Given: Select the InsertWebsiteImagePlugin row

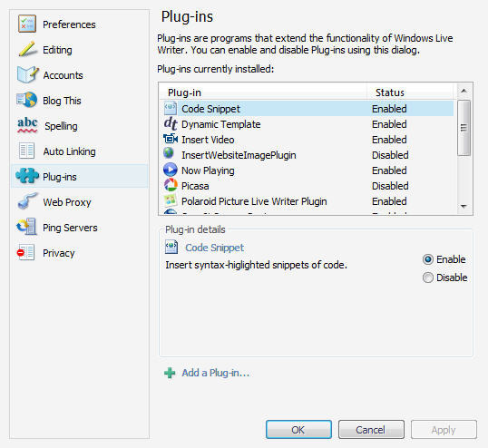Looking at the screenshot, I should coord(308,155).
